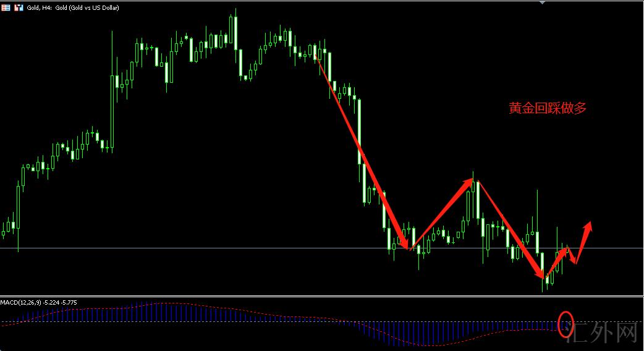
Task: Click the 'MACD(12,26,9) -5.224 -5.775' indicator label
Action: coord(38,303)
